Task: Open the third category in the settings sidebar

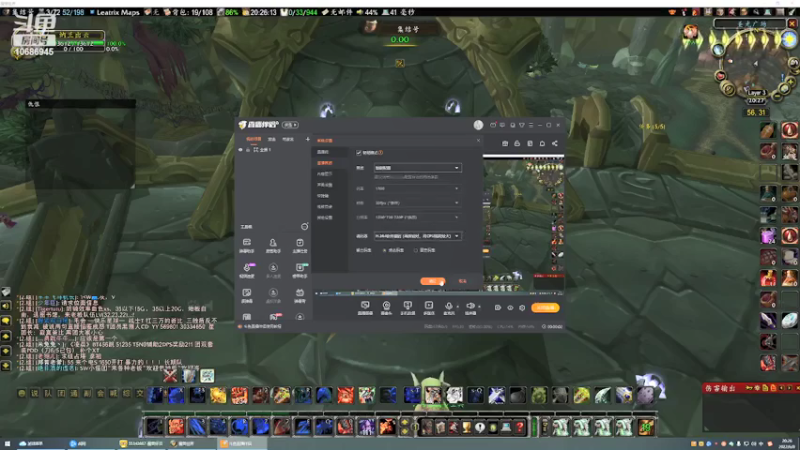Action: (x=324, y=174)
